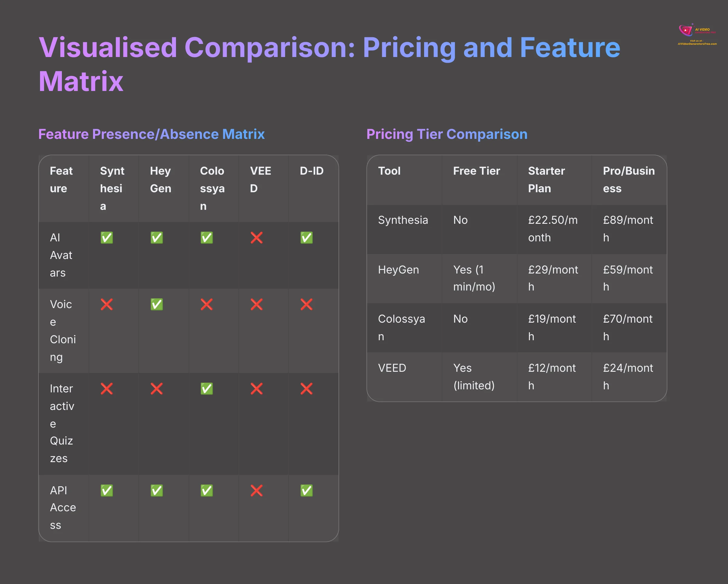This screenshot has height=584, width=728.
Task: Click the 'Tool' header in pricing table
Action: click(x=389, y=171)
